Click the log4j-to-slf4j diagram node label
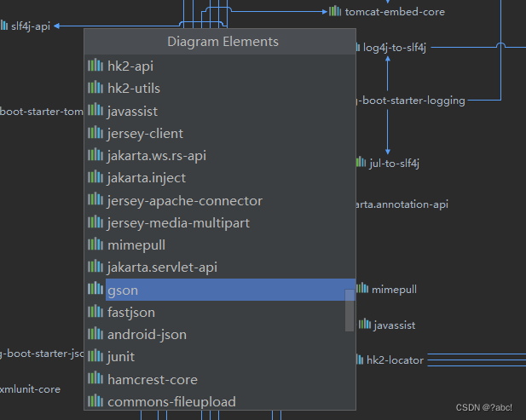526x420 pixels. click(x=395, y=48)
